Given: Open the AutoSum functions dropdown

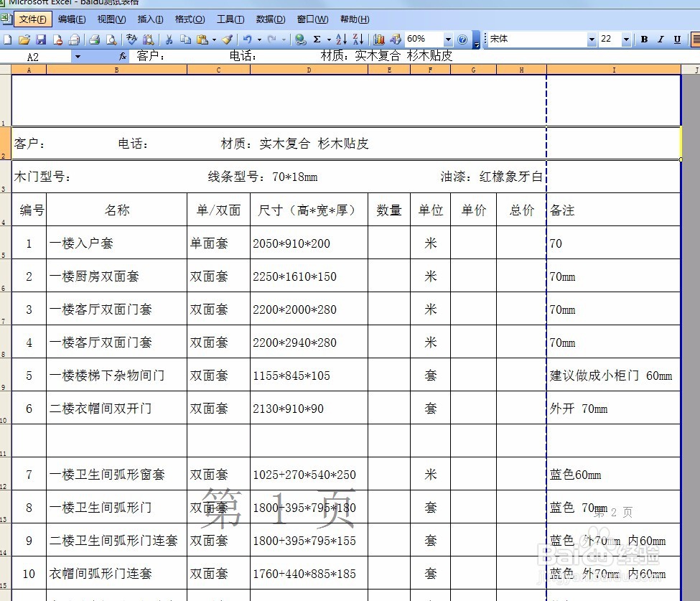Looking at the screenshot, I should [329, 39].
